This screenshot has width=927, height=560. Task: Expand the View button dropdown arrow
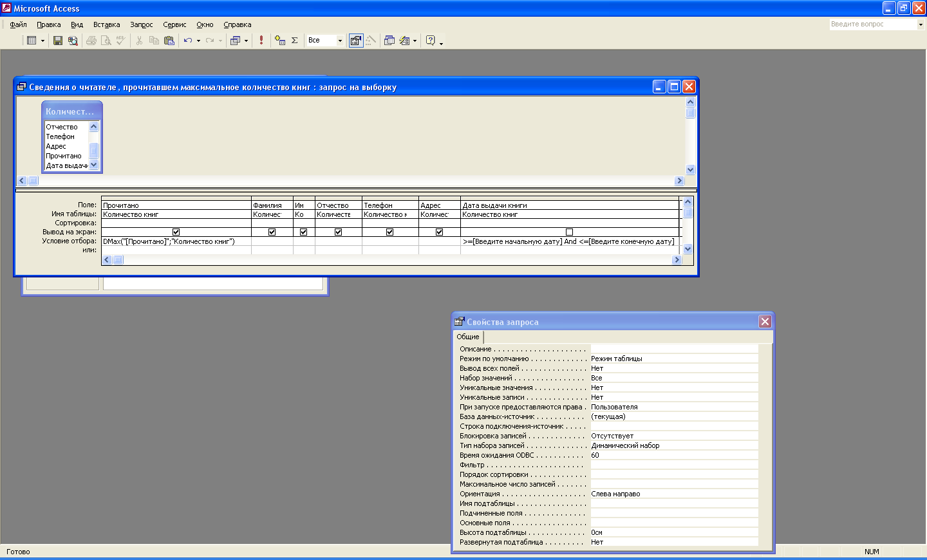pos(43,41)
